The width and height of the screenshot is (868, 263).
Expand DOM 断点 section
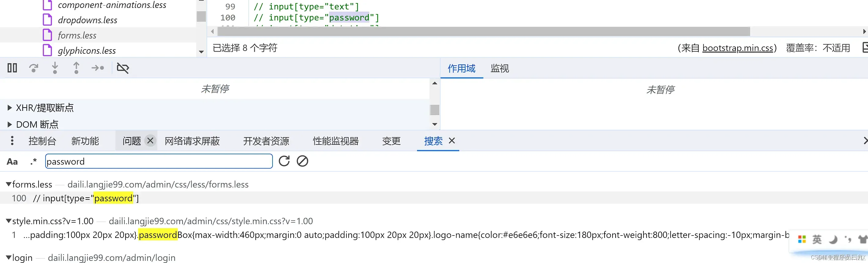pyautogui.click(x=9, y=125)
